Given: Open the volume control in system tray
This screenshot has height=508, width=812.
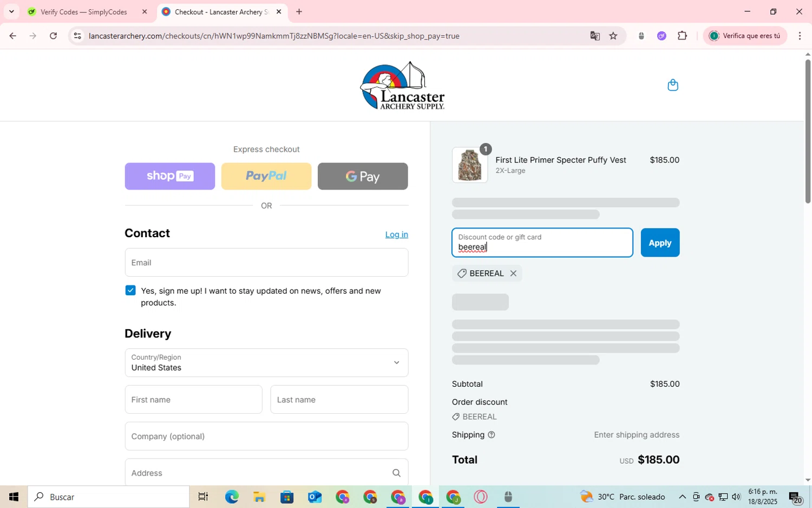Looking at the screenshot, I should tap(736, 497).
